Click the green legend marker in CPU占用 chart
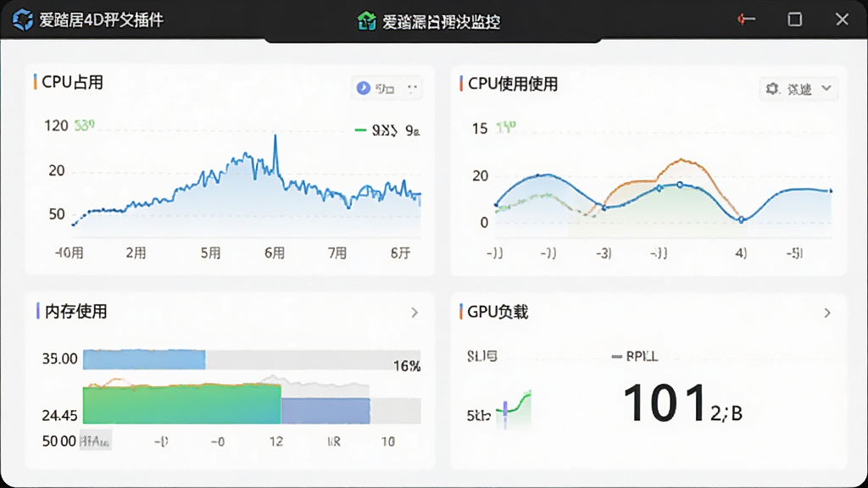 click(x=360, y=130)
